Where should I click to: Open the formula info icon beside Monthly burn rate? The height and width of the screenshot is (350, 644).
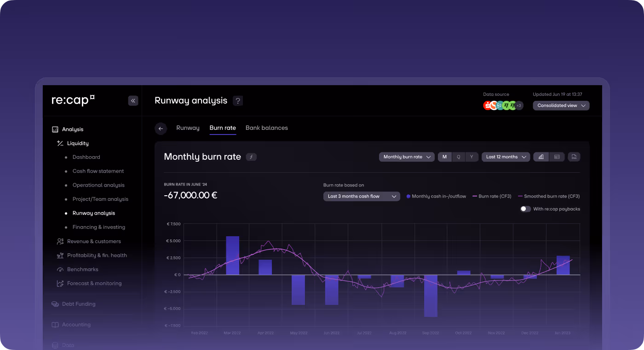click(x=251, y=157)
